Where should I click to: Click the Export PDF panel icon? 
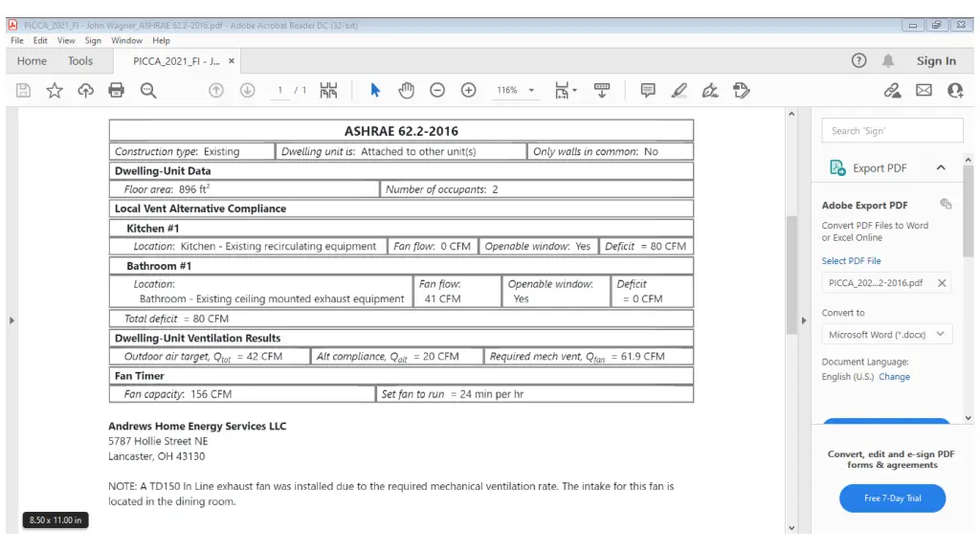[x=837, y=167]
